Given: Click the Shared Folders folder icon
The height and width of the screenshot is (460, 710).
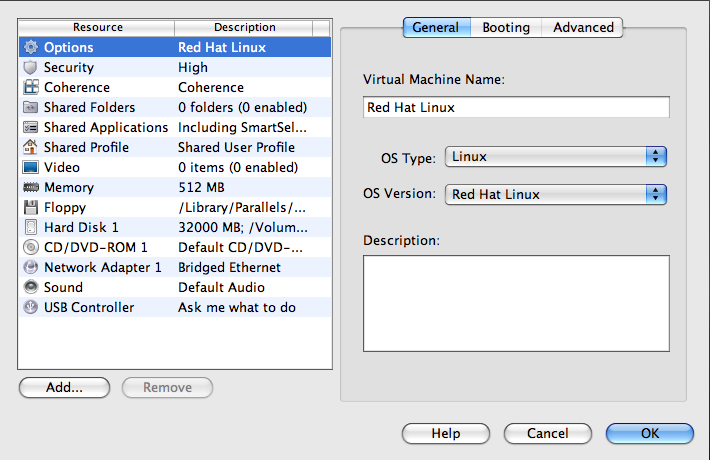Looking at the screenshot, I should point(30,107).
